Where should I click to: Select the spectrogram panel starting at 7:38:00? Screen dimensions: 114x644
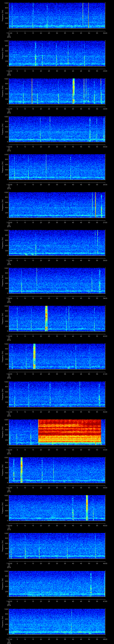(57, 280)
